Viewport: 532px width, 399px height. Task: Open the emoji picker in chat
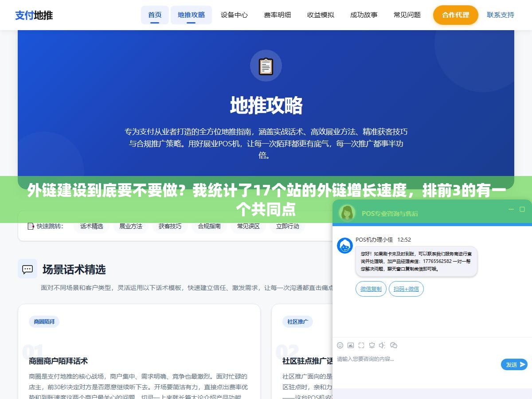tap(340, 345)
